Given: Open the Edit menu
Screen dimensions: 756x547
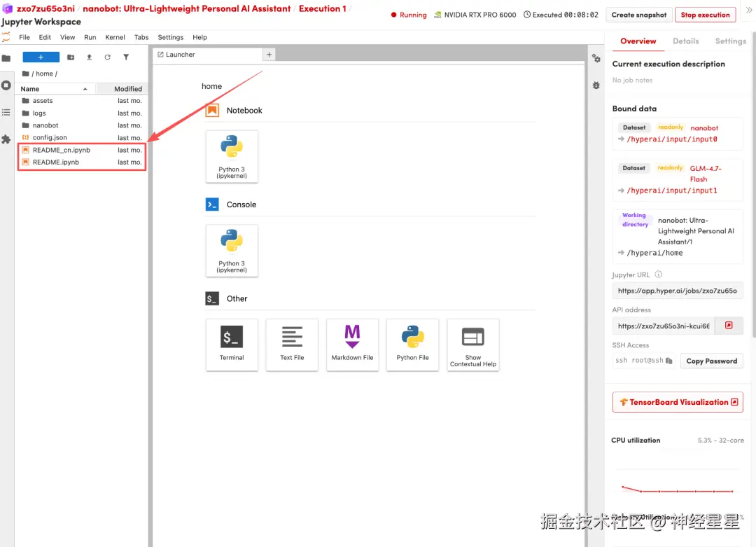Looking at the screenshot, I should (45, 37).
